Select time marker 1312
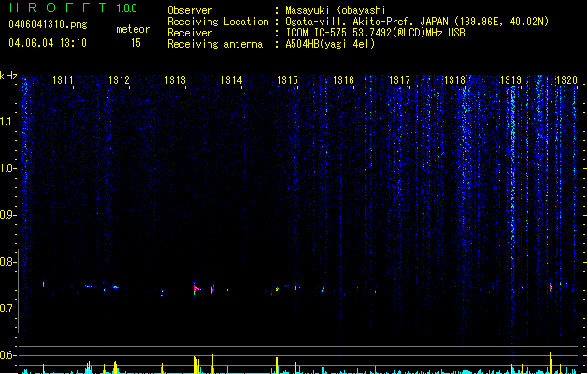Image resolution: width=588 pixels, height=374 pixels. [119, 80]
